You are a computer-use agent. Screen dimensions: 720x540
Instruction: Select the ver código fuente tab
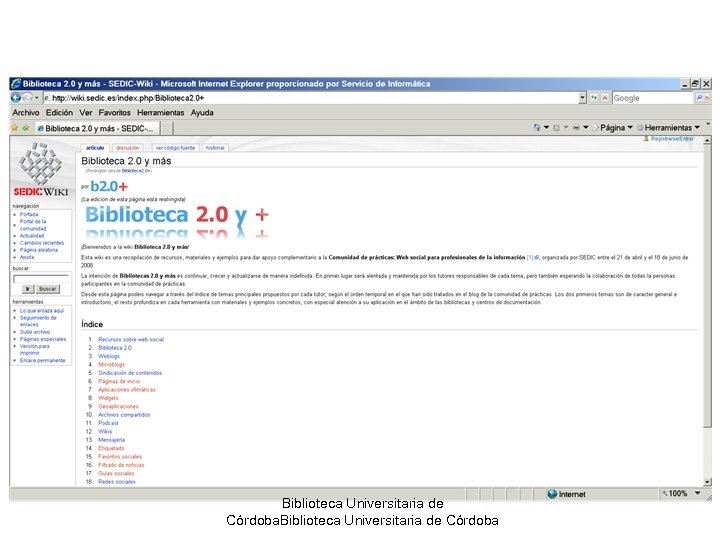tap(175, 148)
